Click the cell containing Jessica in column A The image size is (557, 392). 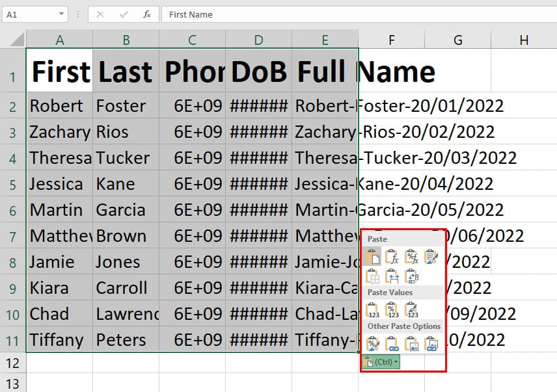pos(59,183)
